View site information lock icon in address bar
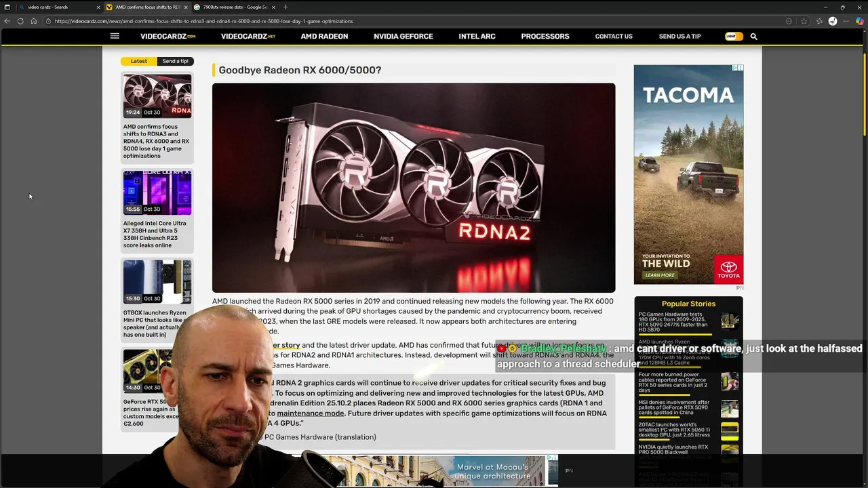This screenshot has height=488, width=868. (48, 21)
